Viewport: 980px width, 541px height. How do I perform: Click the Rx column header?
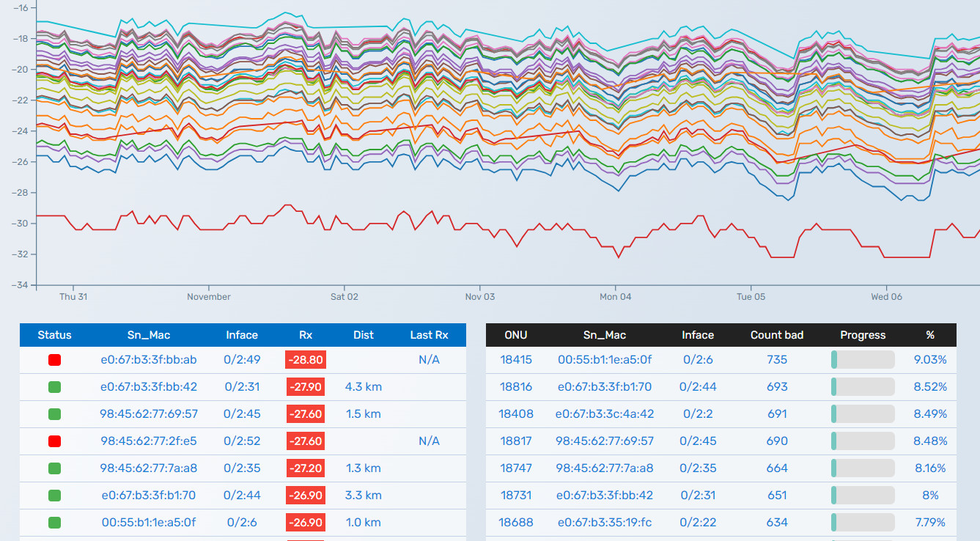(306, 335)
